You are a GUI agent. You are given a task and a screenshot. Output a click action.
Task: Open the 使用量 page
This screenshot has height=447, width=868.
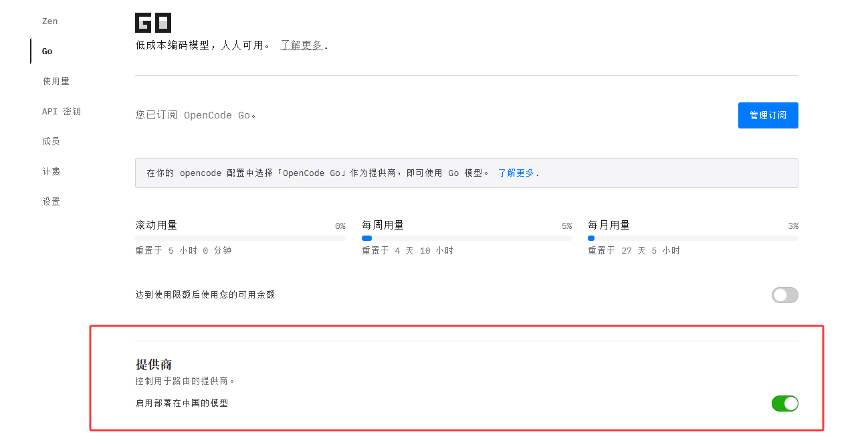pyautogui.click(x=56, y=81)
